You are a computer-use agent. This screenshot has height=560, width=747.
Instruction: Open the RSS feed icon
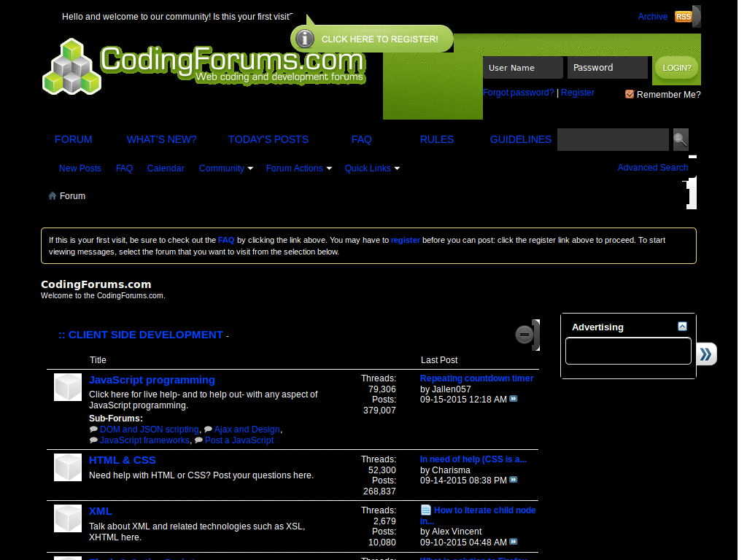[x=683, y=17]
